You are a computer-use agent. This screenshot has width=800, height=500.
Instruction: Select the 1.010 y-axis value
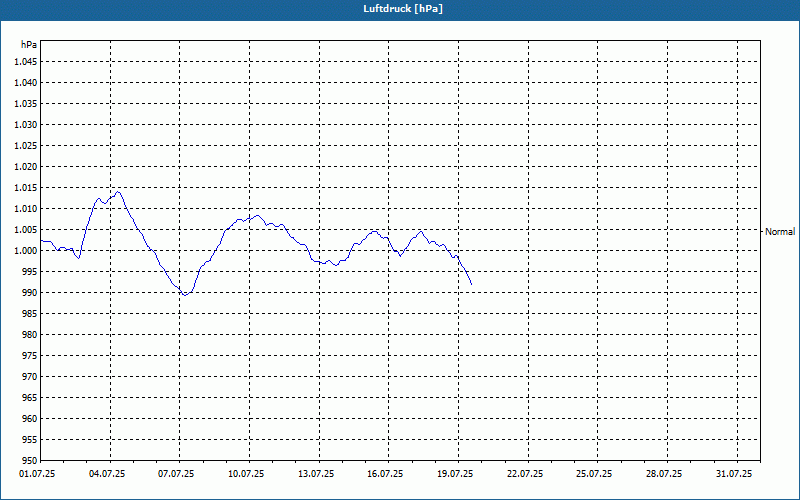26,209
